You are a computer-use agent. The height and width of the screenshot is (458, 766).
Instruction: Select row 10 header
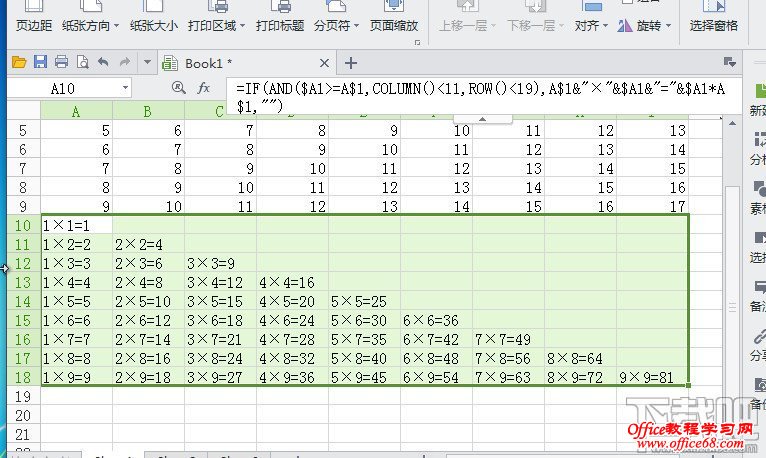tap(23, 225)
